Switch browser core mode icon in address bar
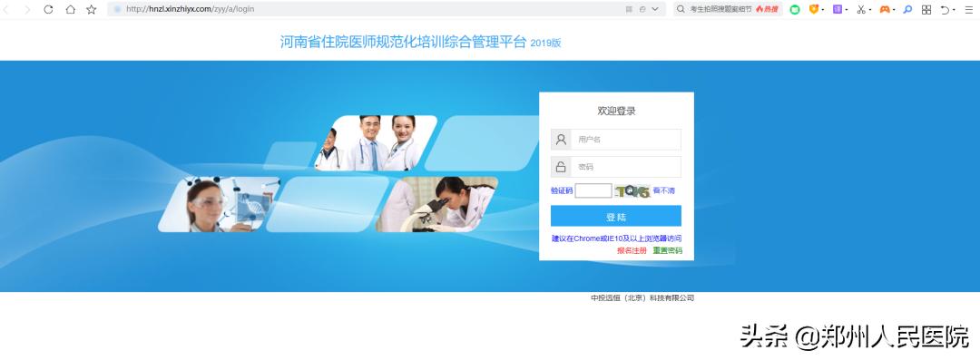The width and height of the screenshot is (980, 360). [642, 9]
